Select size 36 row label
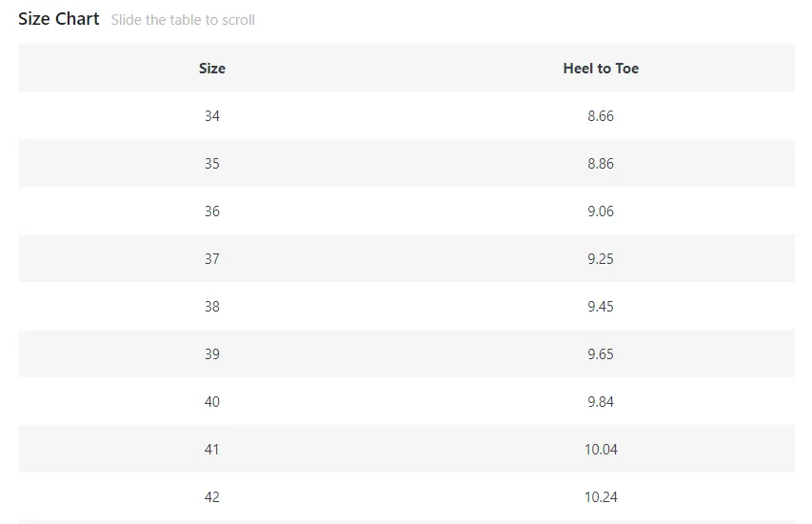Screen dimensions: 812x524 point(212,211)
